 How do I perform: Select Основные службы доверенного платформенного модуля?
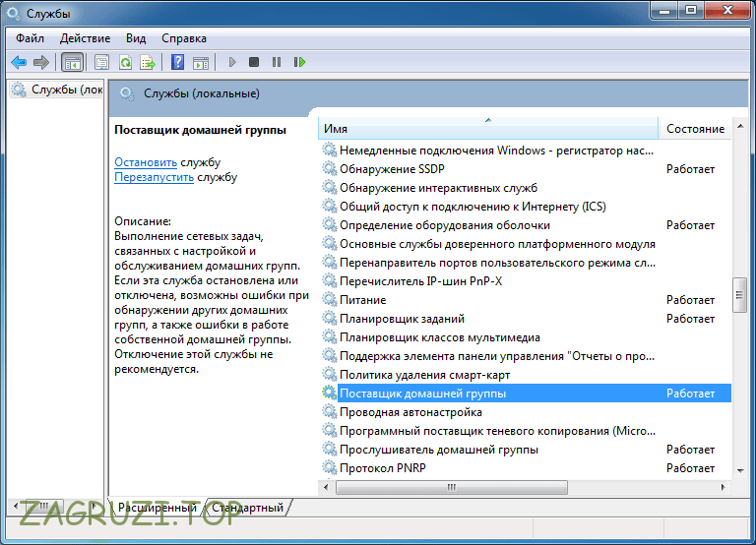click(x=497, y=244)
